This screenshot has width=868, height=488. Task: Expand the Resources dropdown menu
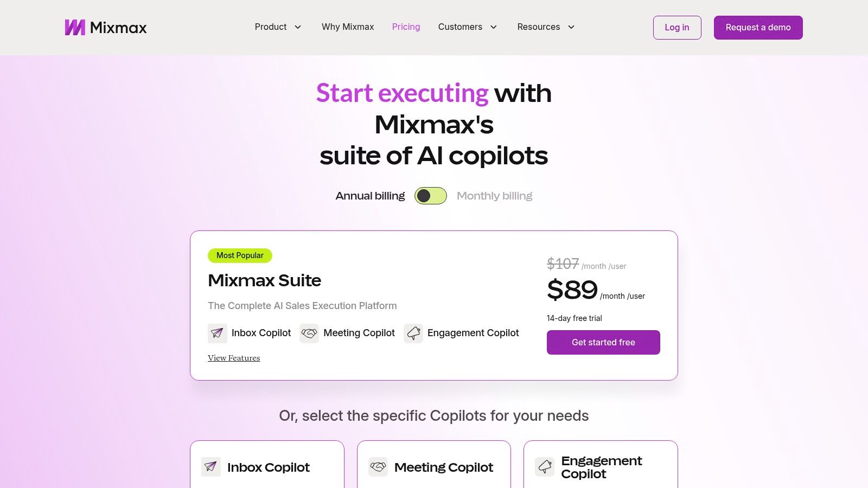pyautogui.click(x=545, y=27)
